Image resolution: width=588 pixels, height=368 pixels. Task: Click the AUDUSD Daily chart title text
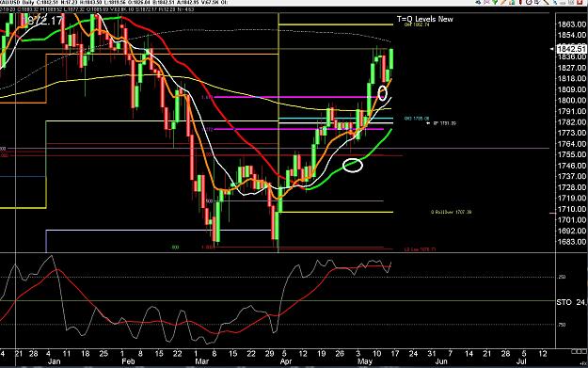(x=17, y=3)
